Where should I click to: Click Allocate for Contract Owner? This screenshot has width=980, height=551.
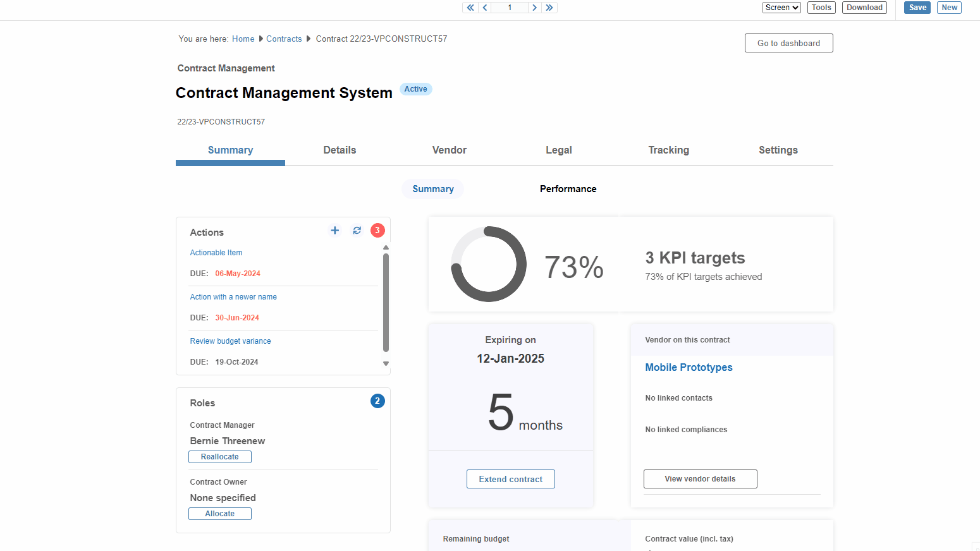[220, 514]
